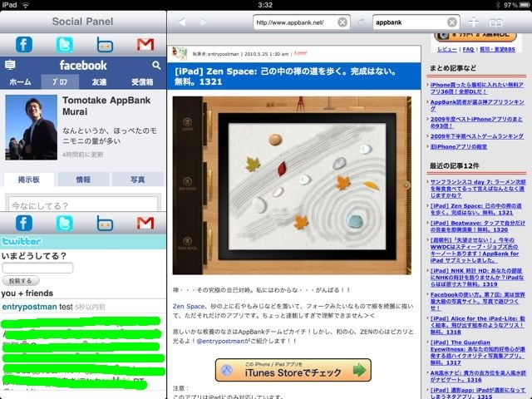
Task: Open Alice for the iPad-Lite article link
Action: point(477,325)
